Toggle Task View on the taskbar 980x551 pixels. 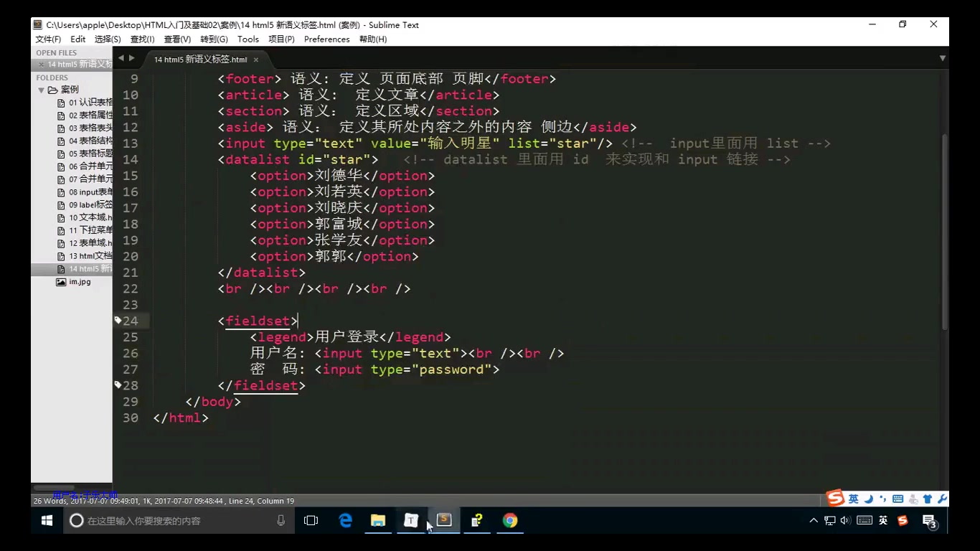click(x=311, y=521)
